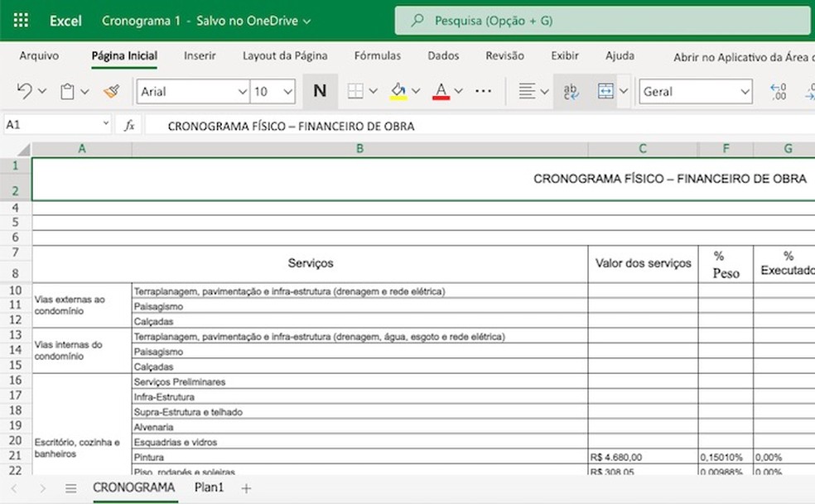Screen dimensions: 815x504
Task: Click the Paste clipboard icon
Action: 68,92
